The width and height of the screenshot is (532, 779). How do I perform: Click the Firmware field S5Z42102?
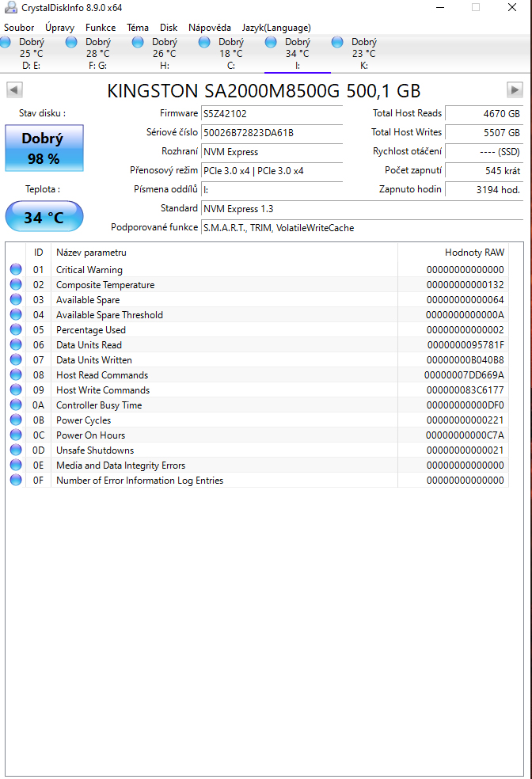click(x=272, y=114)
